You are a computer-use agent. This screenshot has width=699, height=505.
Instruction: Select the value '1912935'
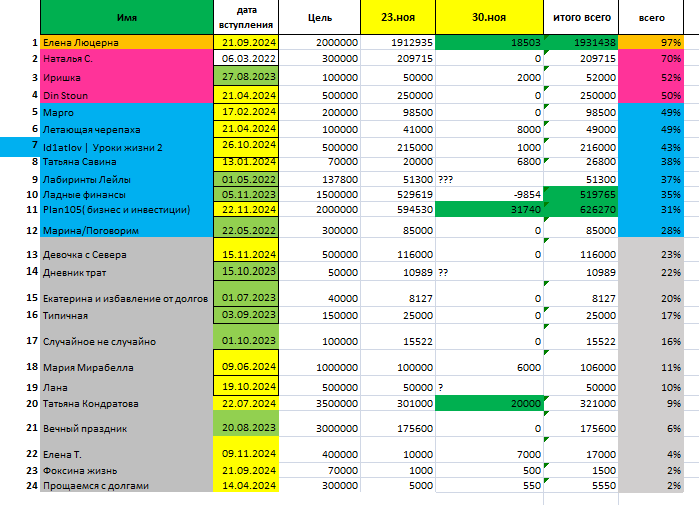(x=398, y=42)
